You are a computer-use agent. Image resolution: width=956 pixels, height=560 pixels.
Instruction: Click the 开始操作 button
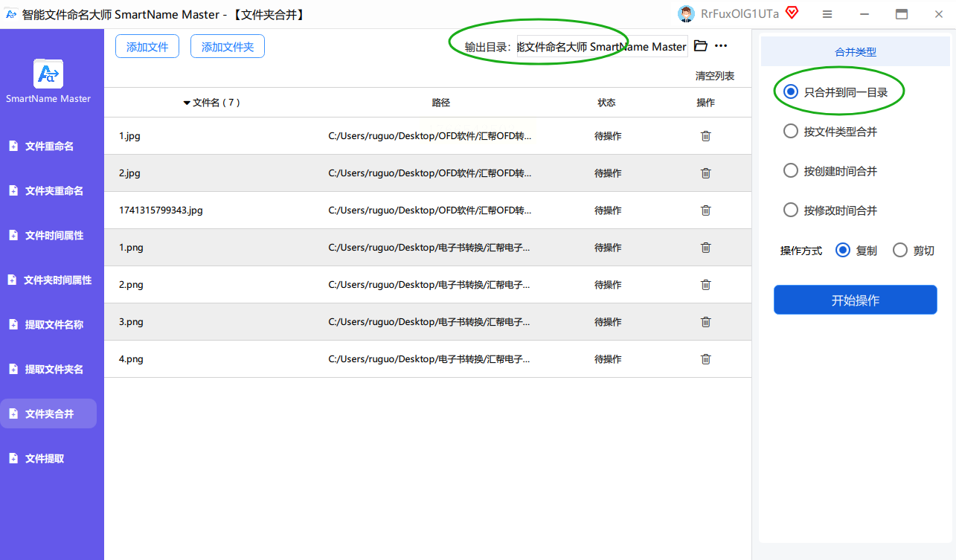click(856, 300)
